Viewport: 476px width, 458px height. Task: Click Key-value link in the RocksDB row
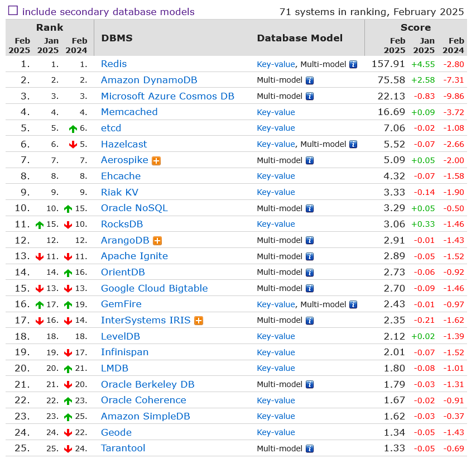click(276, 225)
